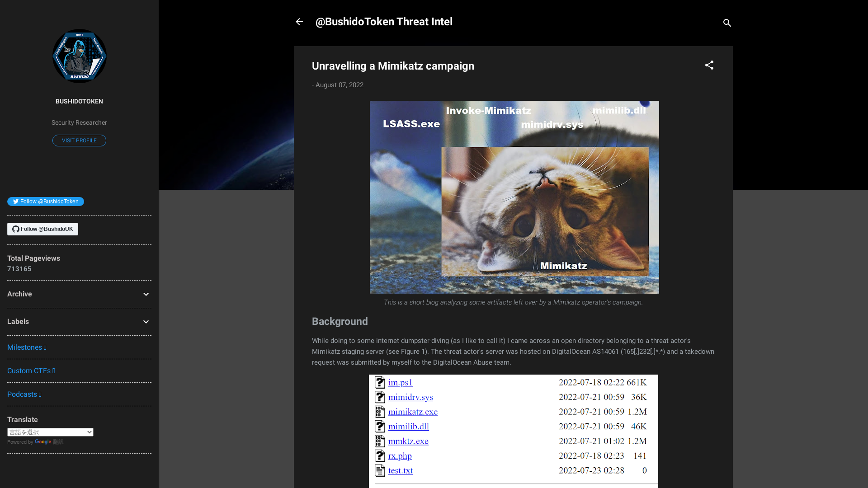The width and height of the screenshot is (868, 488).
Task: Open the translate language dropdown
Action: (x=50, y=432)
